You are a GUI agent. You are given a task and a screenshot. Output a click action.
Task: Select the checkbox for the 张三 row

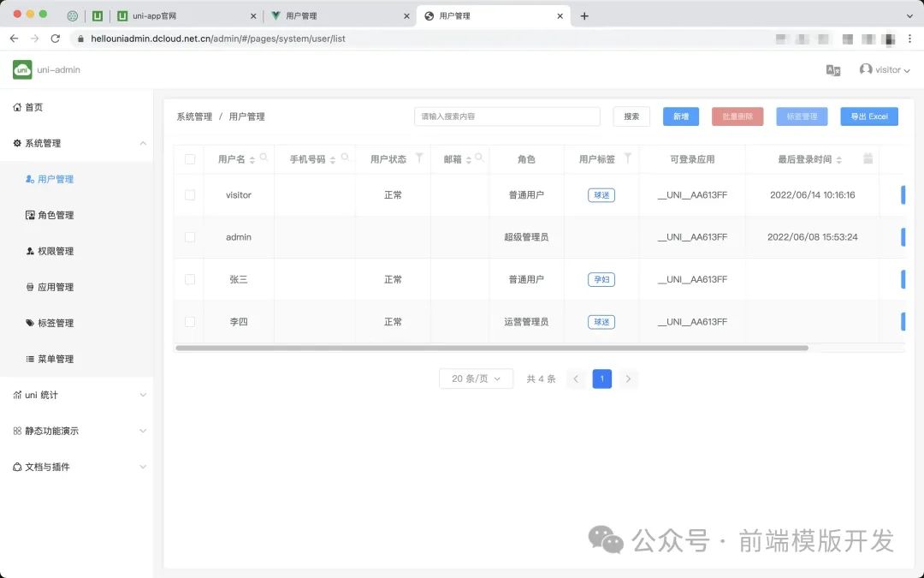190,279
